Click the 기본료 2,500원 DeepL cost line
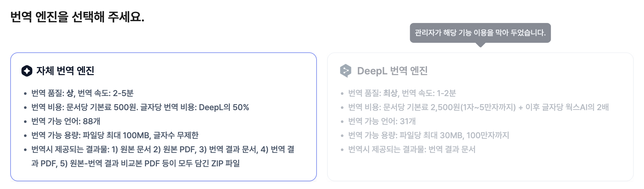Screen dimensions: 644x189 (x=479, y=107)
